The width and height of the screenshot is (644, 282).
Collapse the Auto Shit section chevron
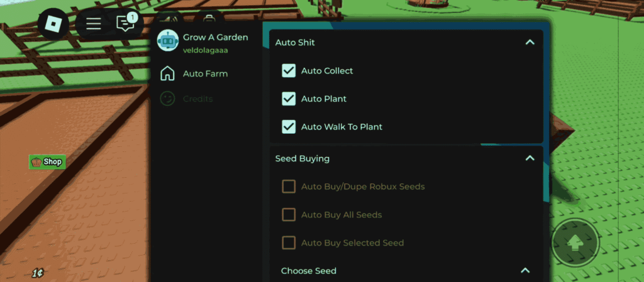[x=530, y=43]
